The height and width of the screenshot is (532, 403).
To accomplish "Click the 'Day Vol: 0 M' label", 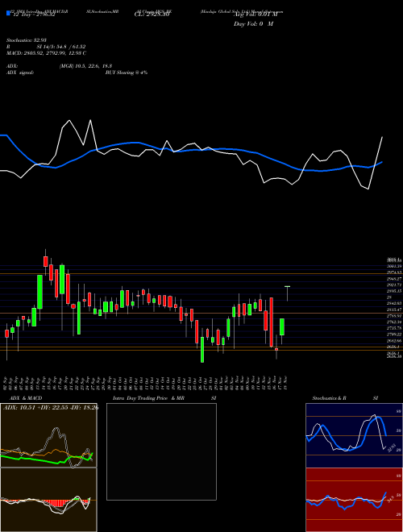I will (x=253, y=24).
